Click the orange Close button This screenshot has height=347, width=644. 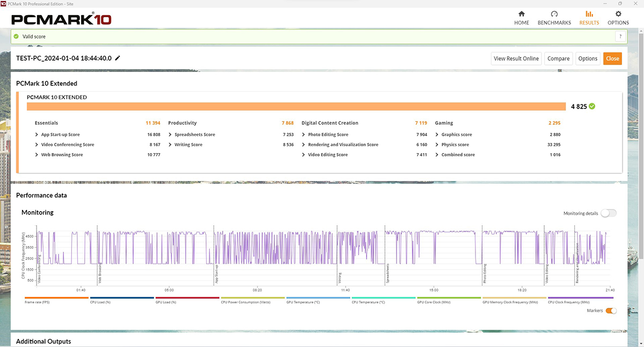pyautogui.click(x=612, y=59)
